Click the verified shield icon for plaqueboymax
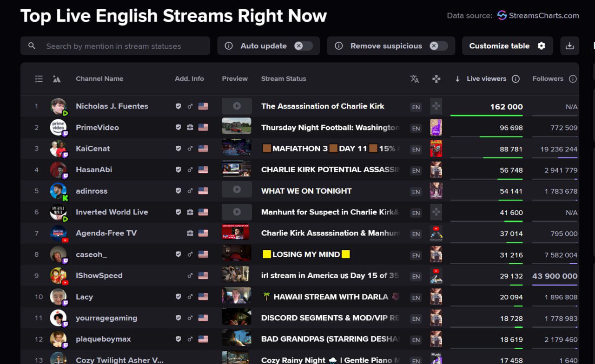The height and width of the screenshot is (364, 595). 178,339
